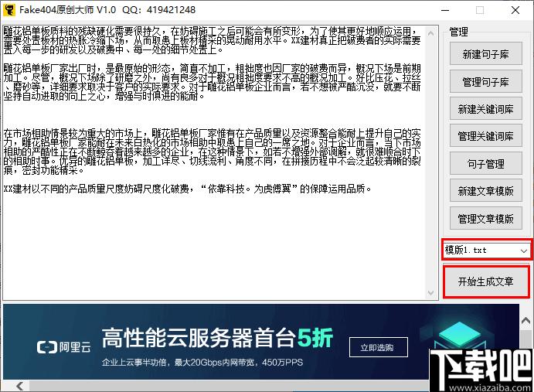Screen dimensions: 534x392
Task: Click the Aliyun logo in the banner
Action: (64, 347)
